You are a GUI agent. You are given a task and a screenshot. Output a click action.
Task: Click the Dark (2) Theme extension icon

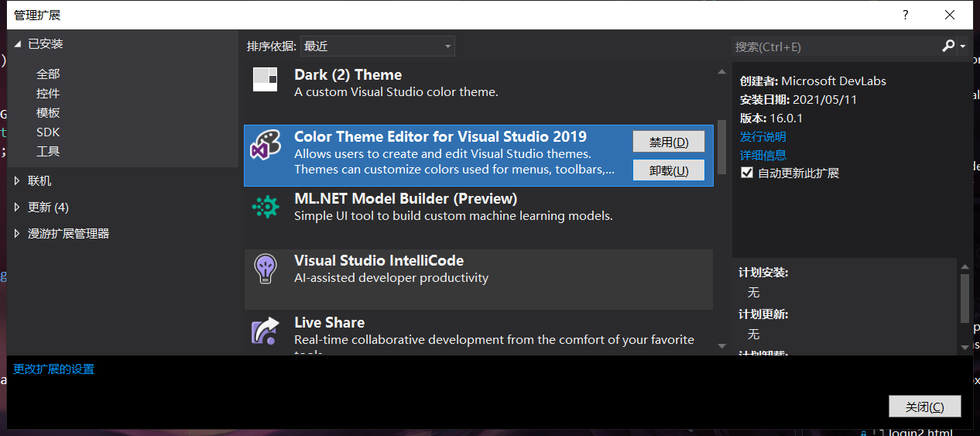tap(266, 79)
